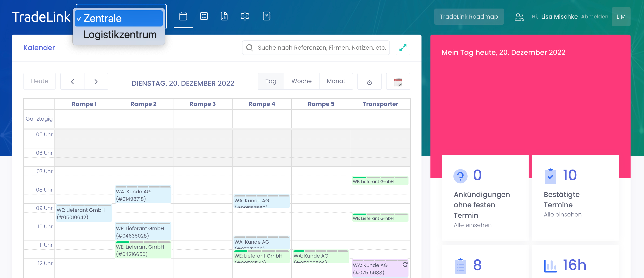This screenshot has width=644, height=278.
Task: Go to previous day with left chevron
Action: (73, 82)
